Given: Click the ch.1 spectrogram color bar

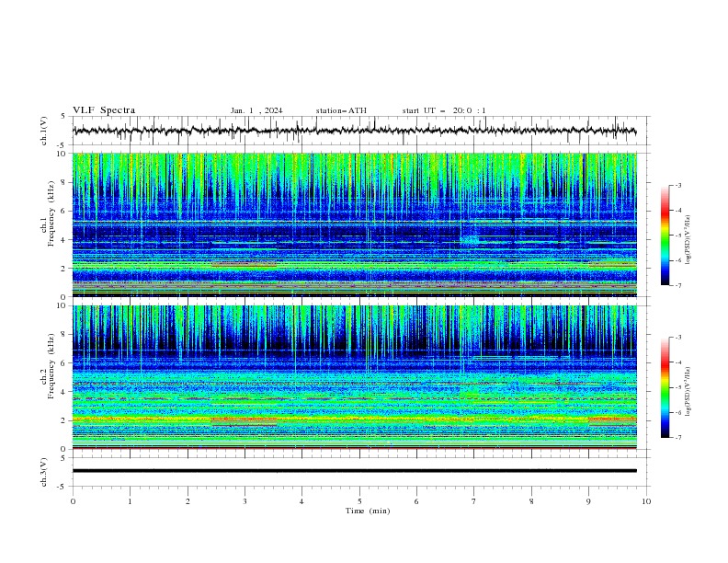Looking at the screenshot, I should [x=665, y=236].
